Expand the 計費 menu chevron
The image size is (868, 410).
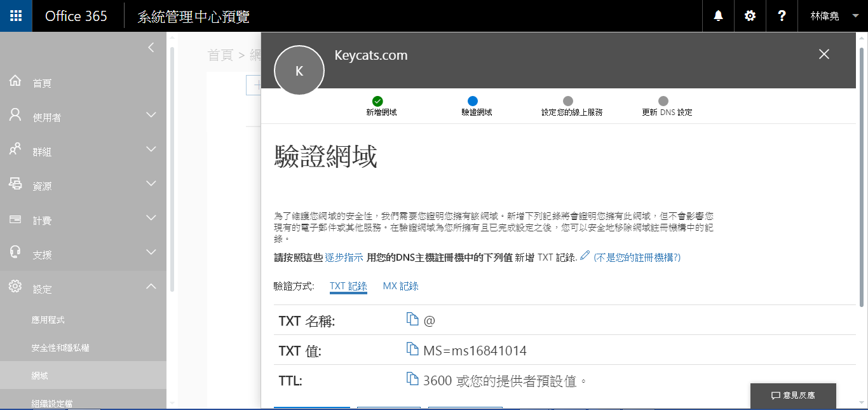151,218
